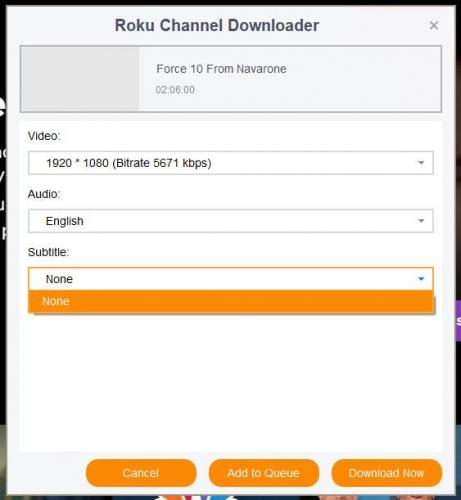The height and width of the screenshot is (500, 461).
Task: Click the Cancel button
Action: (141, 473)
